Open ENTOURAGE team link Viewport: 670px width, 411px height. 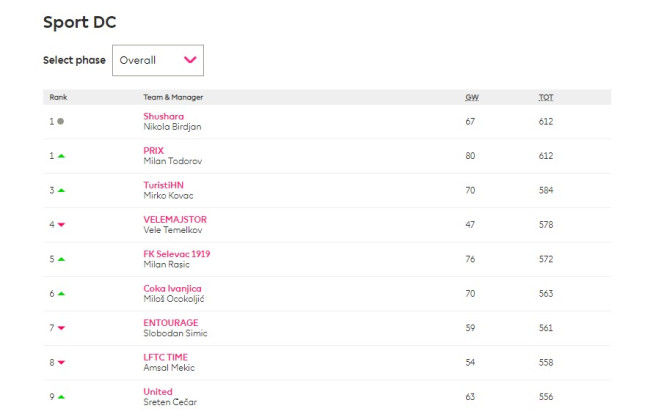point(171,323)
